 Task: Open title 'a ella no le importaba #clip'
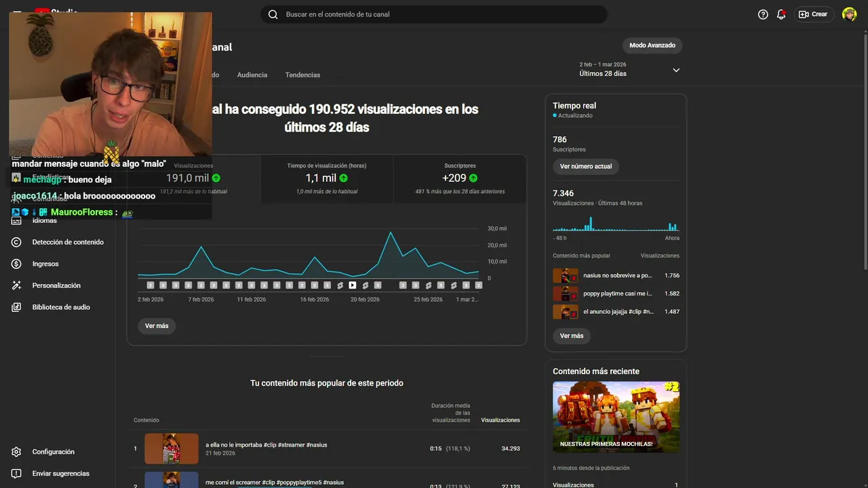(267, 445)
